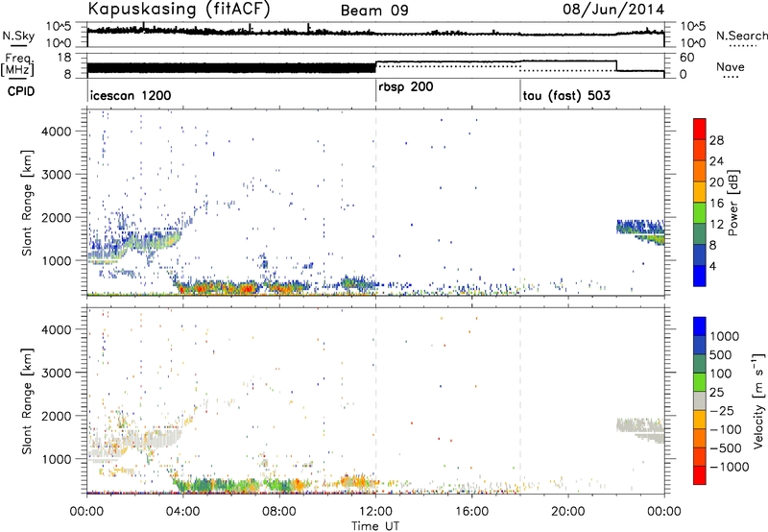This screenshot has width=768, height=532.
Task: Click the '4' tick on the Power scale
Action: pyautogui.click(x=713, y=265)
